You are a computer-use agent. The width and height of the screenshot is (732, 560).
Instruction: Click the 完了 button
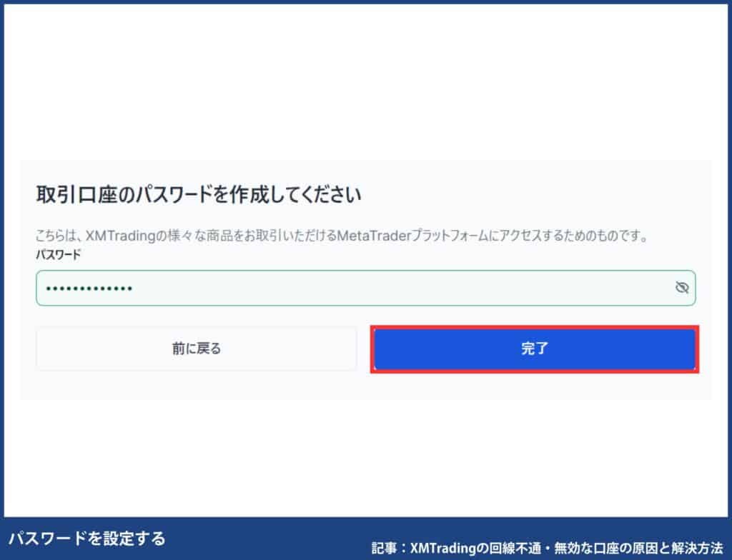535,349
